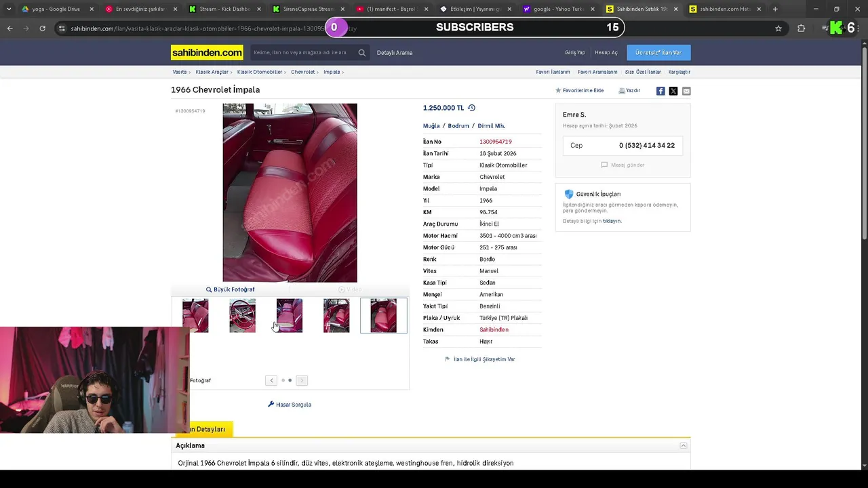Open Hasar Sorgula damage query

coord(290,405)
